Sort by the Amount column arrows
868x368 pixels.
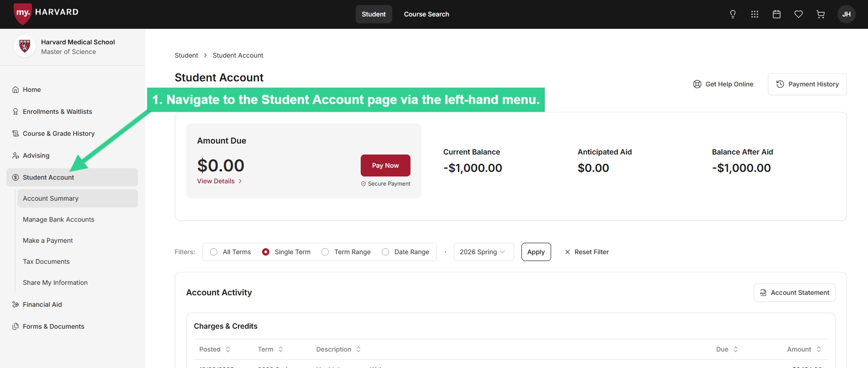[x=819, y=349]
